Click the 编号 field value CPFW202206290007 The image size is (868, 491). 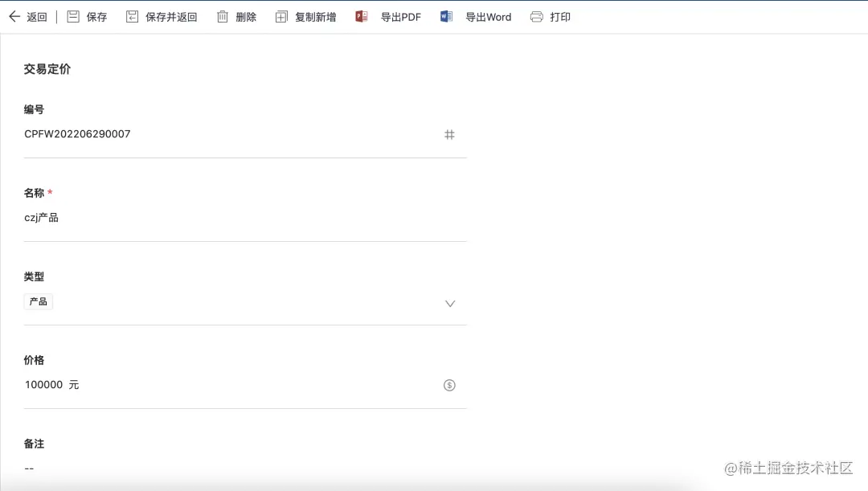(x=77, y=134)
